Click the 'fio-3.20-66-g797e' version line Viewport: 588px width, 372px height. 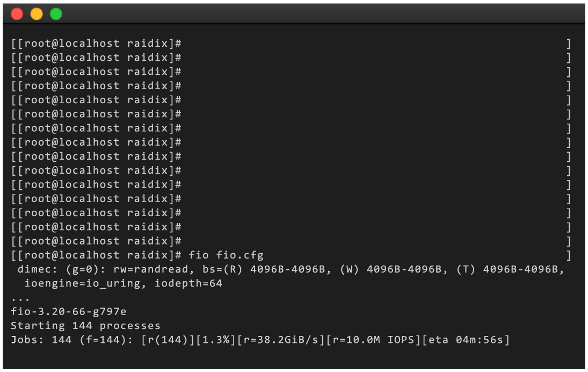(69, 312)
